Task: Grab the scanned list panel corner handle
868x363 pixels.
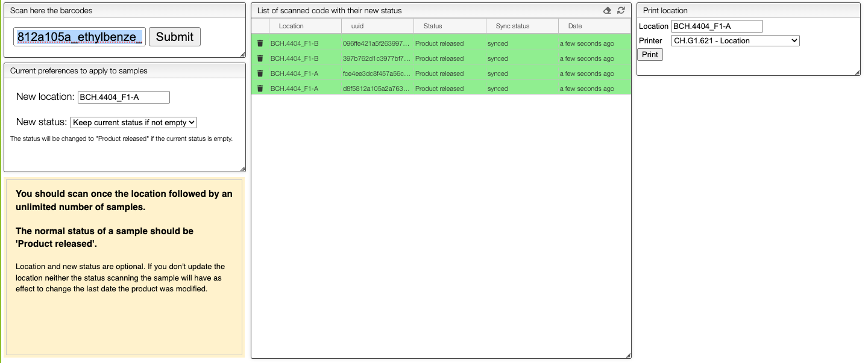Action: pos(628,355)
